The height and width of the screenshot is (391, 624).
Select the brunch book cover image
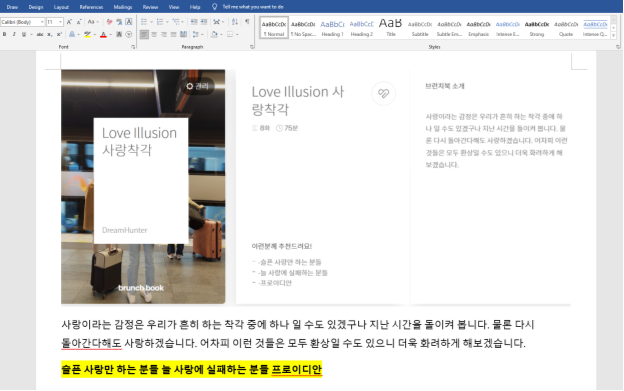click(x=143, y=187)
